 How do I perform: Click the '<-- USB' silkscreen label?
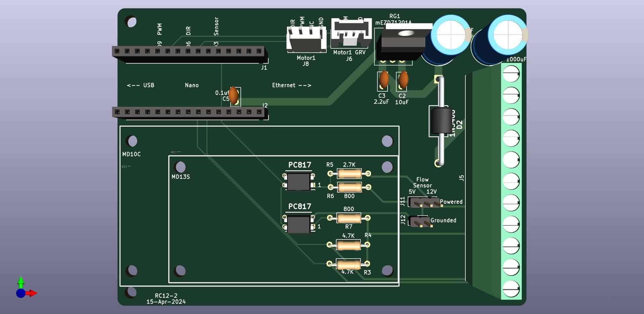(141, 85)
